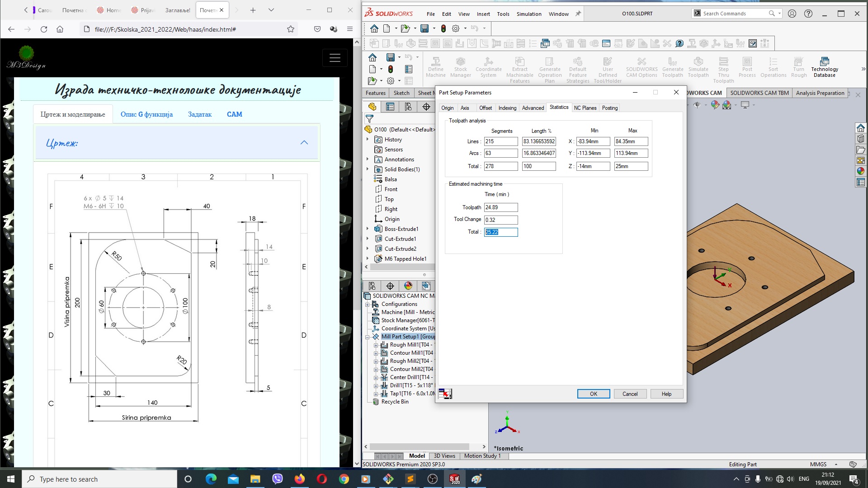Toggle the Sensors folder visibility
This screenshot has height=488, width=868.
pyautogui.click(x=368, y=149)
